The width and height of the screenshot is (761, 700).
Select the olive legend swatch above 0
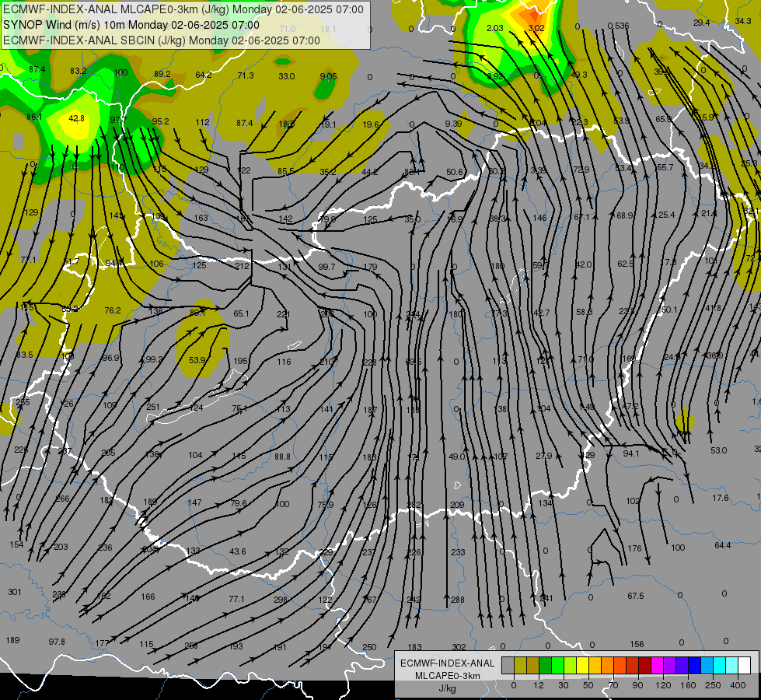tap(520, 665)
